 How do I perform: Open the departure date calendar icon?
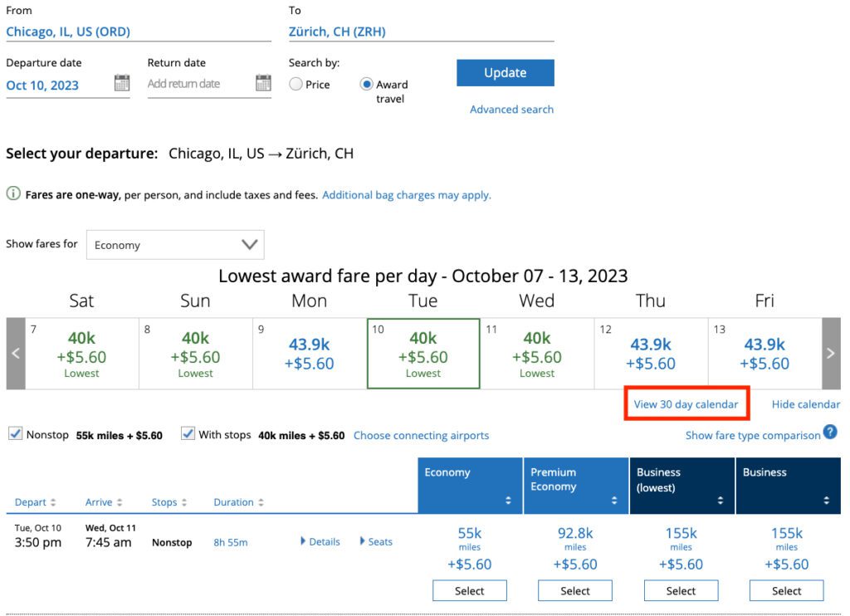pos(122,83)
